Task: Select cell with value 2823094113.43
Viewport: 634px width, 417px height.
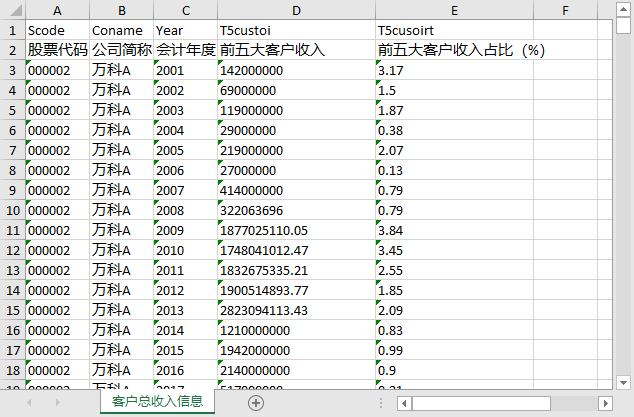Action: (x=296, y=310)
